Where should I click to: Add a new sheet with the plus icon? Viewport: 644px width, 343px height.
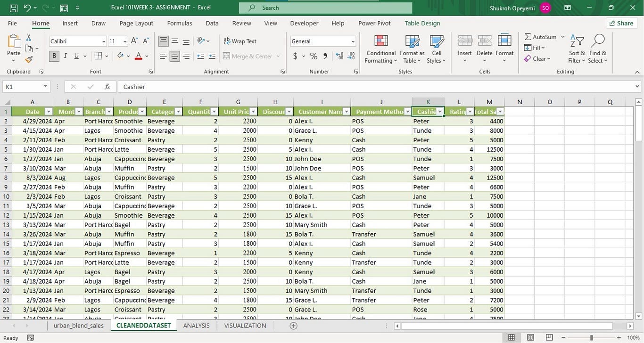click(294, 326)
